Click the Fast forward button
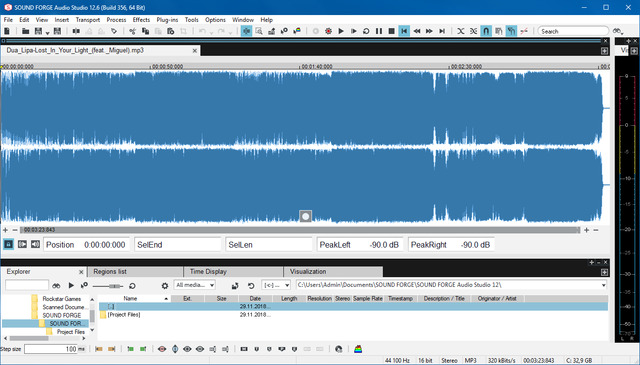This screenshot has height=365, width=640. [429, 31]
